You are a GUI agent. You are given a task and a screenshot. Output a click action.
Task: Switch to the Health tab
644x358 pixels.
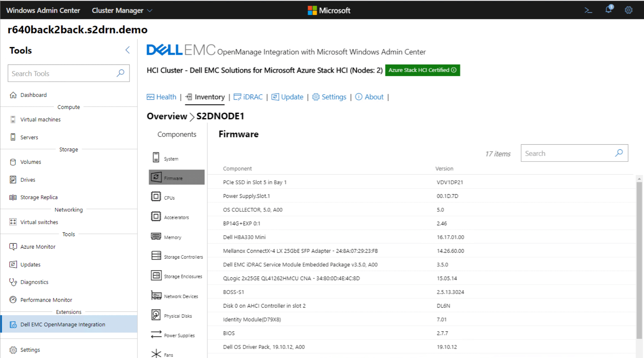point(161,97)
